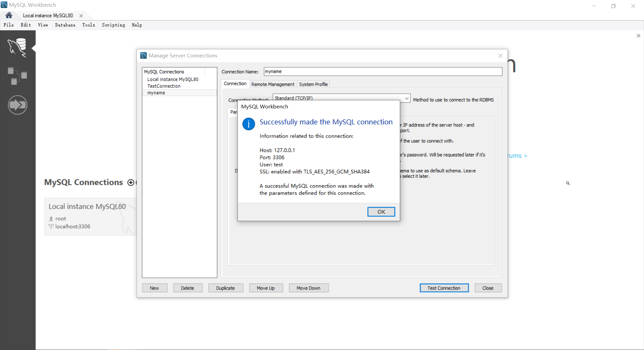This screenshot has height=350, width=644.
Task: Close the Local instance MySQL80 tab
Action: pos(81,16)
